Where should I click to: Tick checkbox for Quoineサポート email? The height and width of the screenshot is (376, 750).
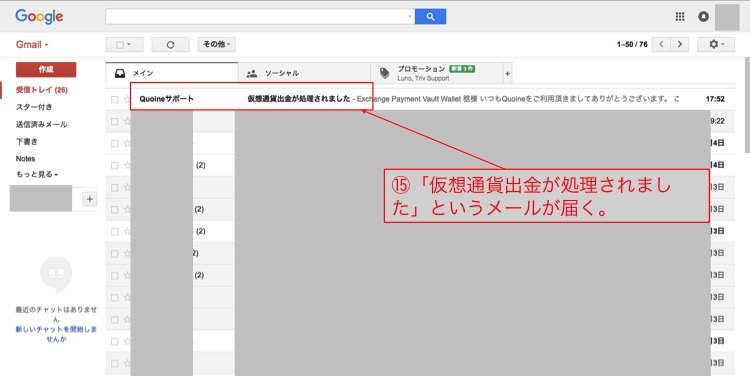114,100
